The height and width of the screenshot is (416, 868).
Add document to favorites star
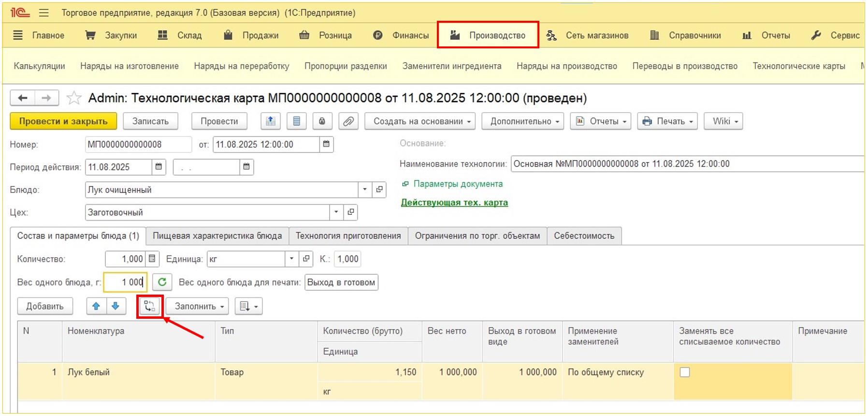tap(74, 98)
